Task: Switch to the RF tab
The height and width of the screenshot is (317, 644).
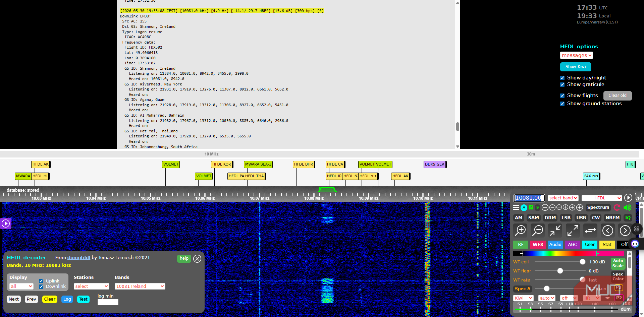Action: 521,245
